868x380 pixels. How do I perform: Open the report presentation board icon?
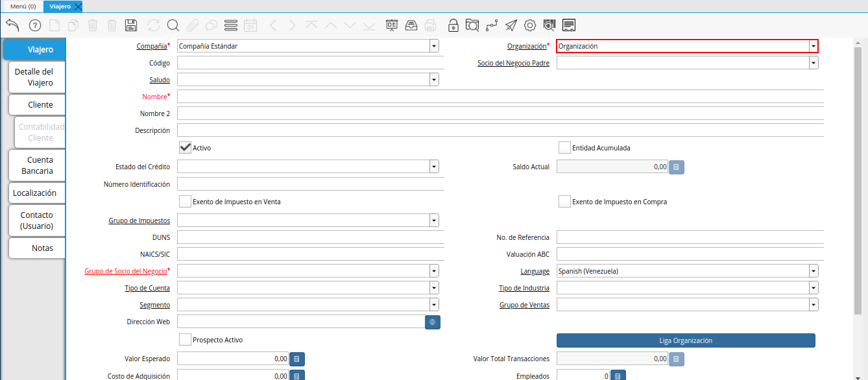tap(391, 25)
